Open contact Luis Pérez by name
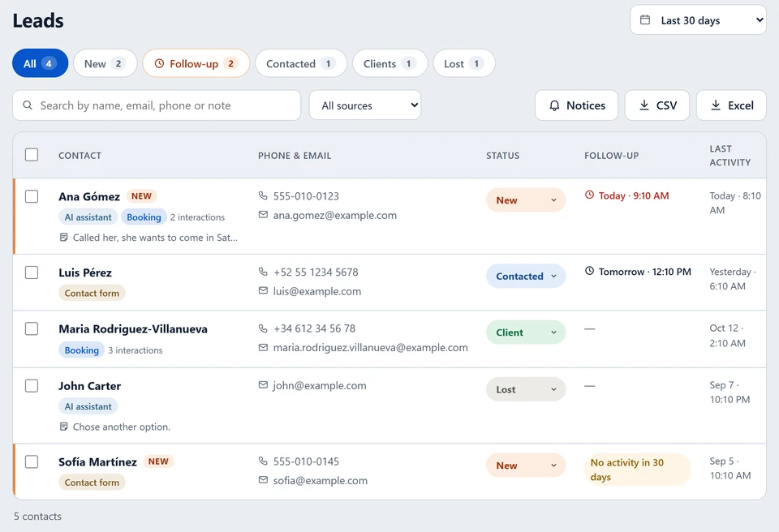This screenshot has height=532, width=779. pyautogui.click(x=85, y=272)
